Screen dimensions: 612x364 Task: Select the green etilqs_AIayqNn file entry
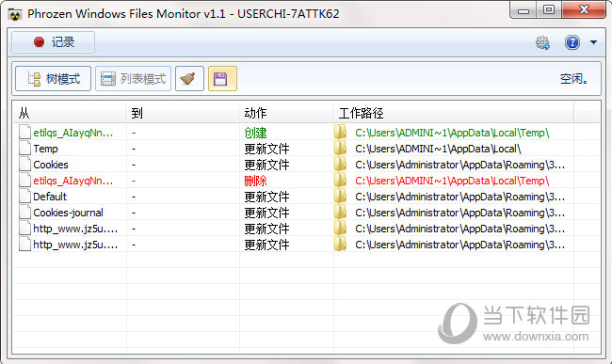[73, 133]
